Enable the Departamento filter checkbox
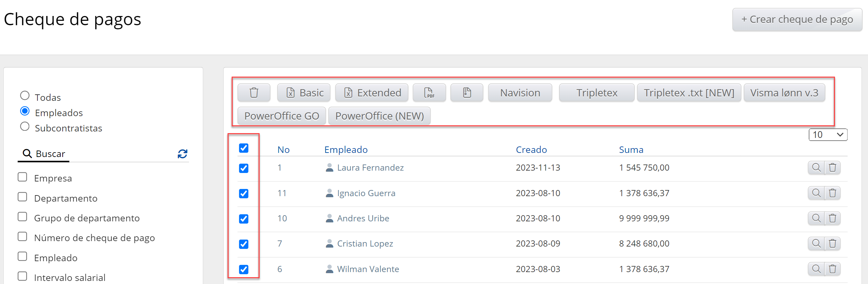 22,197
